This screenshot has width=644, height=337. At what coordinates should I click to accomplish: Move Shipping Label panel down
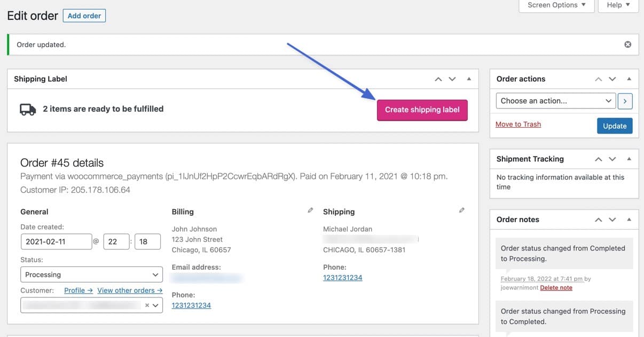452,79
